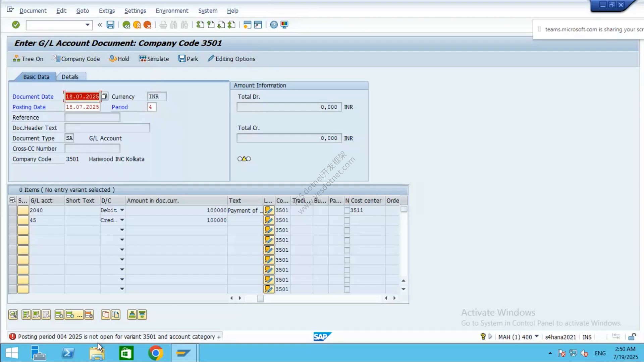Click the Simulate button

[154, 59]
